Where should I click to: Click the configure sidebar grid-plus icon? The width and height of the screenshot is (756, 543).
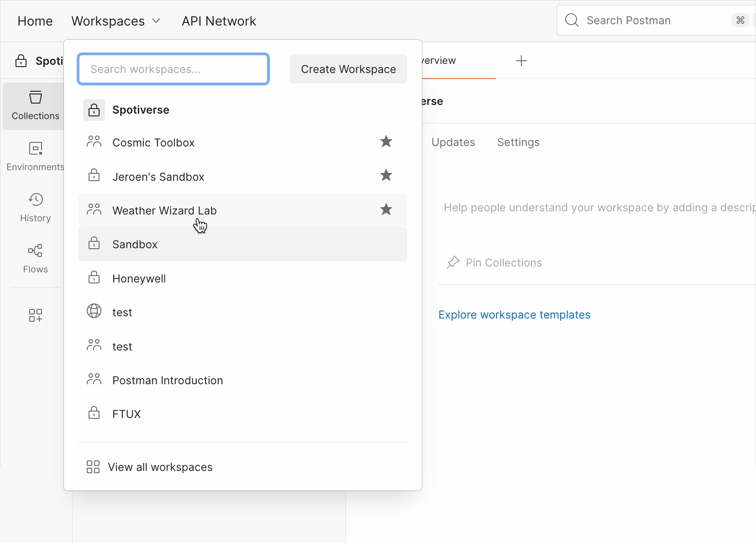tap(35, 315)
